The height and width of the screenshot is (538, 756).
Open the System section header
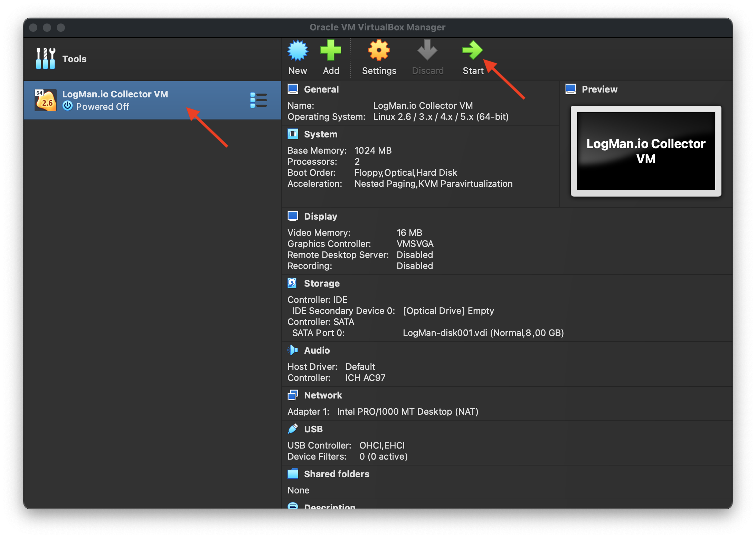(320, 134)
